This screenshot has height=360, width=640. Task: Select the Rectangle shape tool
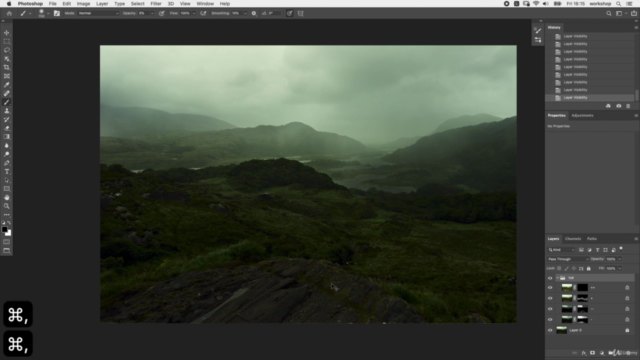[x=7, y=189]
